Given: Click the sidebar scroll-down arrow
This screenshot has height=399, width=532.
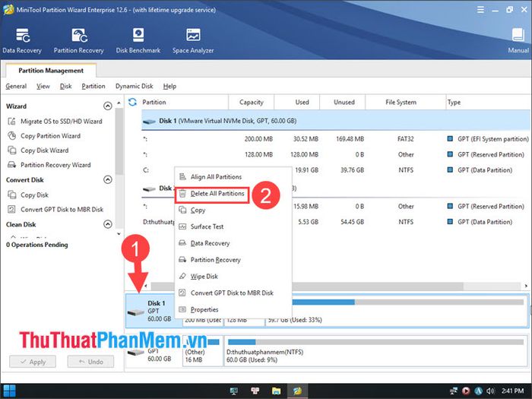Looking at the screenshot, I should (x=119, y=234).
